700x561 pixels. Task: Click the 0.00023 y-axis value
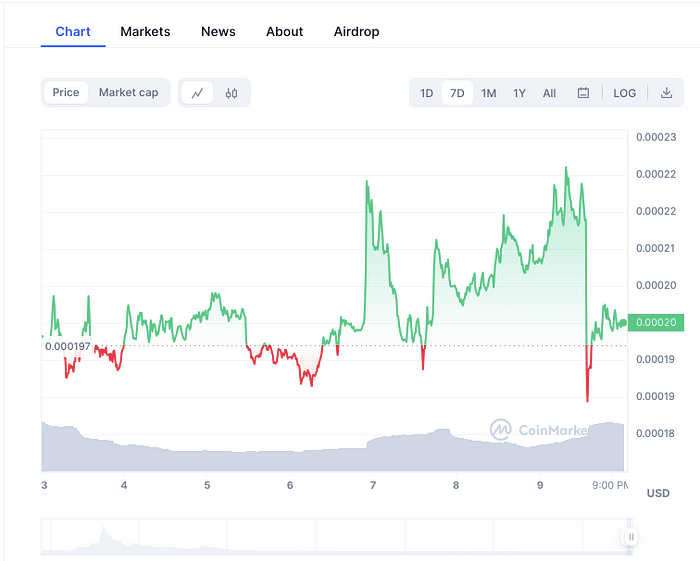coord(656,137)
